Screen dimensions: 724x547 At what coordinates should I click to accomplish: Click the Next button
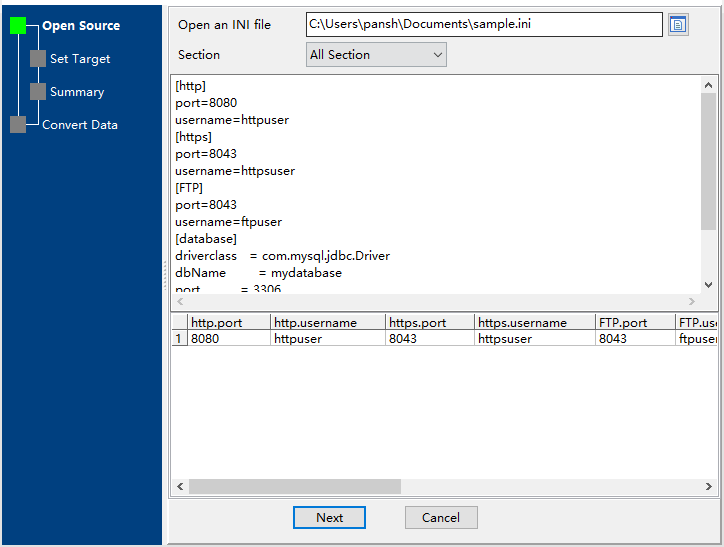tap(329, 517)
